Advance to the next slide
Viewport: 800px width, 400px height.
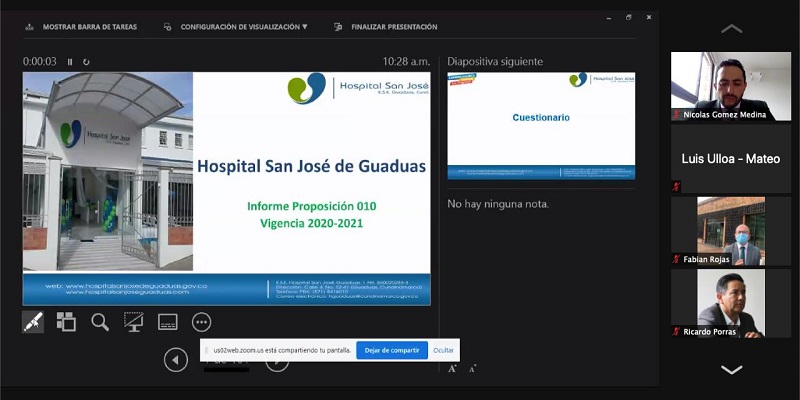point(277,362)
